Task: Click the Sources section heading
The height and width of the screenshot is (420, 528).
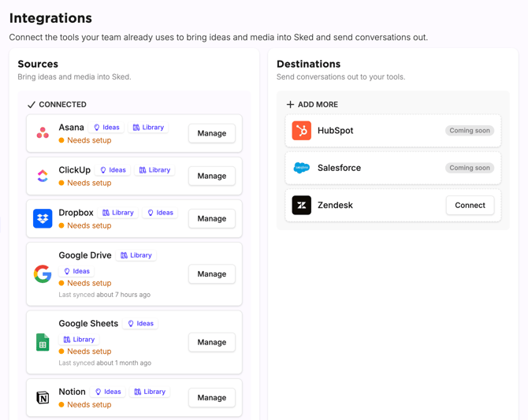Action: click(x=38, y=64)
